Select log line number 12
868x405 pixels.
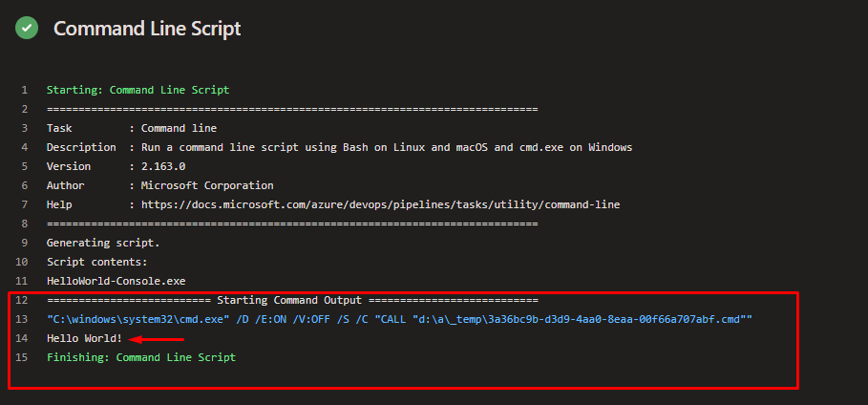pyautogui.click(x=22, y=300)
